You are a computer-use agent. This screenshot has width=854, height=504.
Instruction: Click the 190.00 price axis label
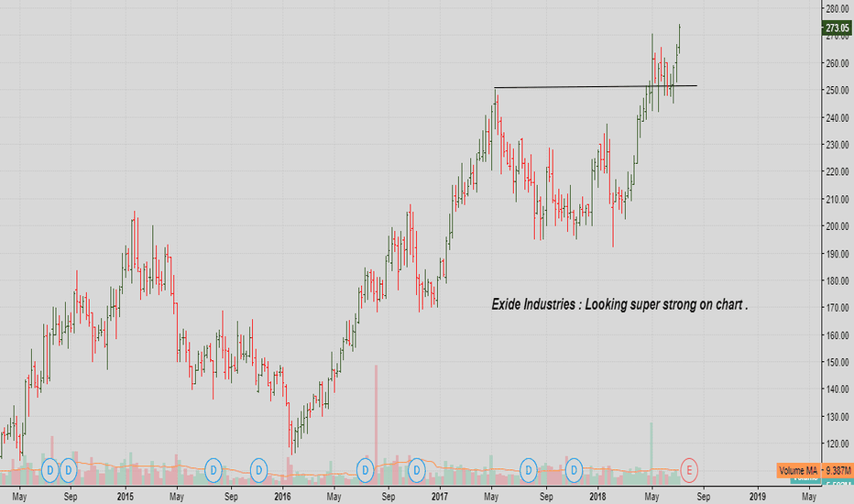838,254
